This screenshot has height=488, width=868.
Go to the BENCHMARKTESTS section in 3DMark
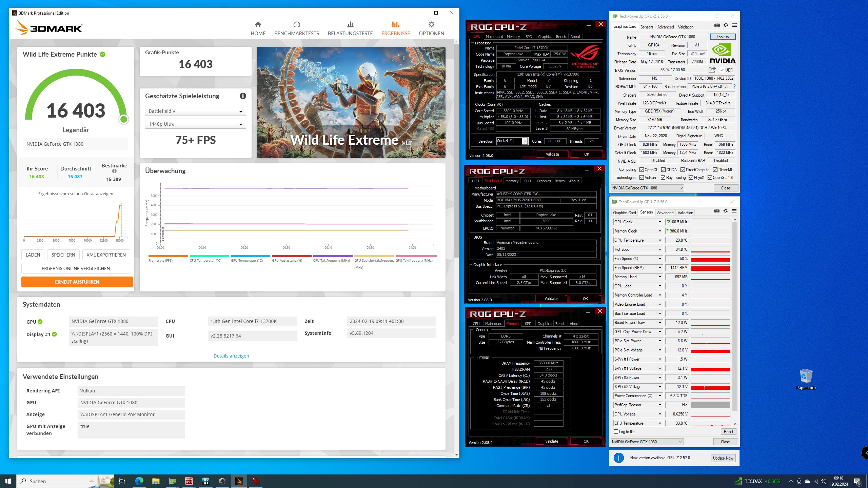pos(297,28)
